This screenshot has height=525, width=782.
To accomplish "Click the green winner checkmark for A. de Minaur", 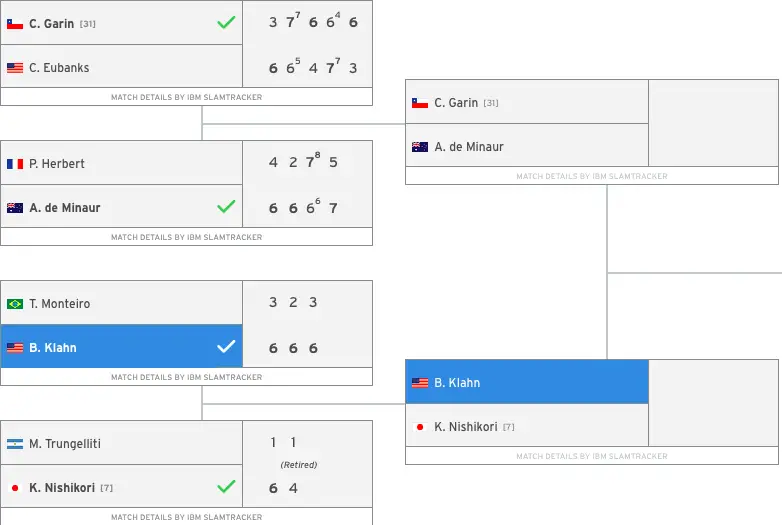I will pos(226,206).
